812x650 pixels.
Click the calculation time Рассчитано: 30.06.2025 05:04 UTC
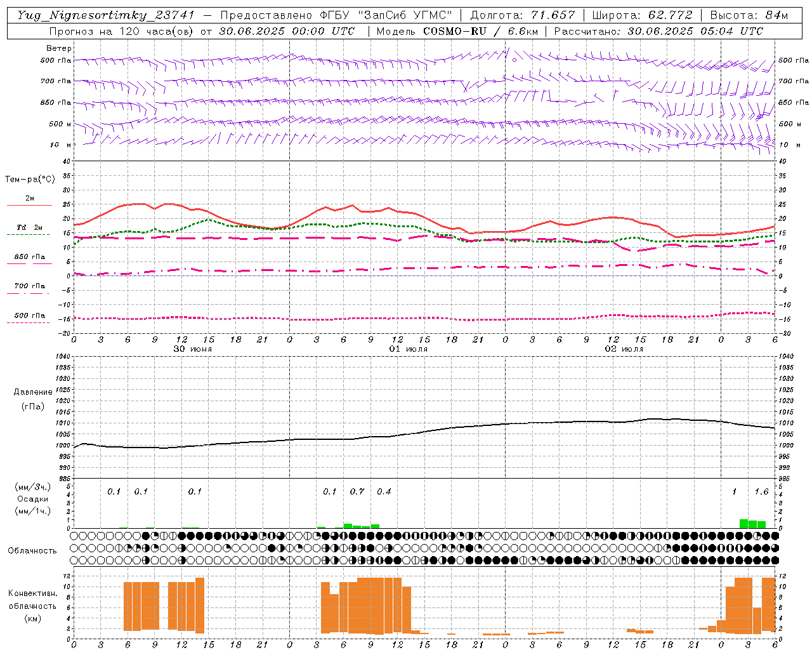[658, 31]
